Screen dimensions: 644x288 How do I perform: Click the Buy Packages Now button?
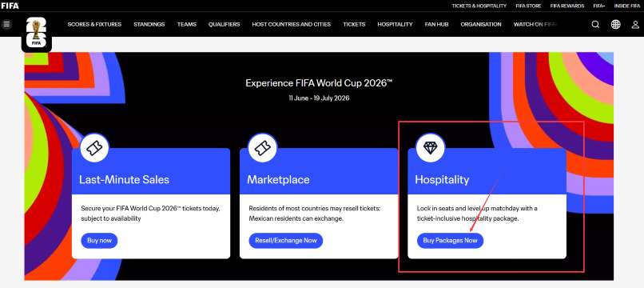450,241
